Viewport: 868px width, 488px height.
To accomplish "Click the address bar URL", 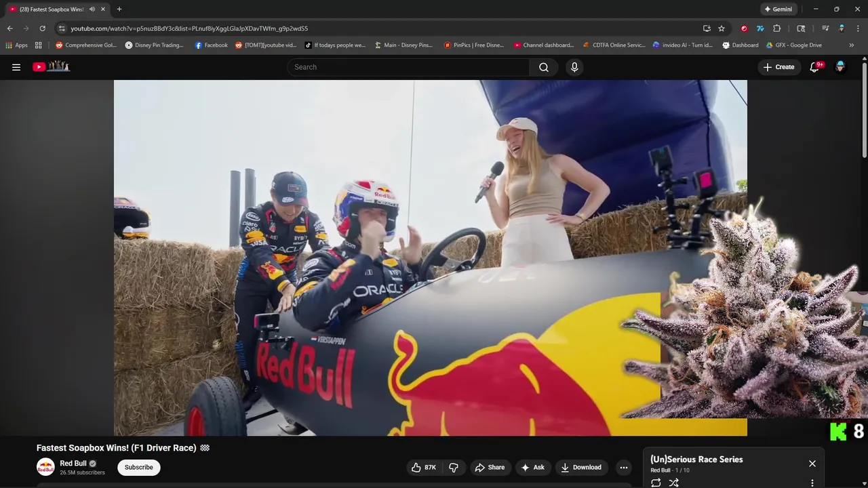I will [189, 28].
